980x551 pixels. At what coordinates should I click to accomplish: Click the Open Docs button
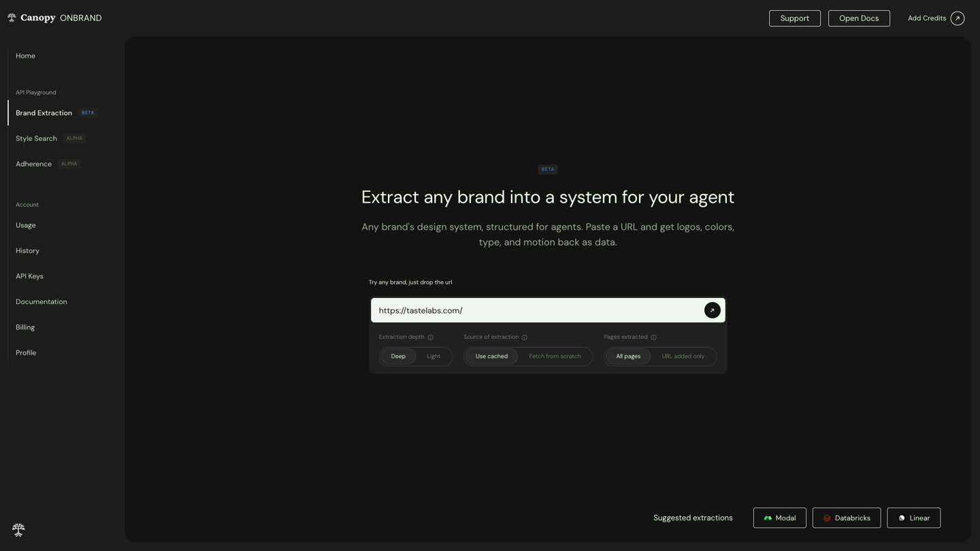pos(859,18)
